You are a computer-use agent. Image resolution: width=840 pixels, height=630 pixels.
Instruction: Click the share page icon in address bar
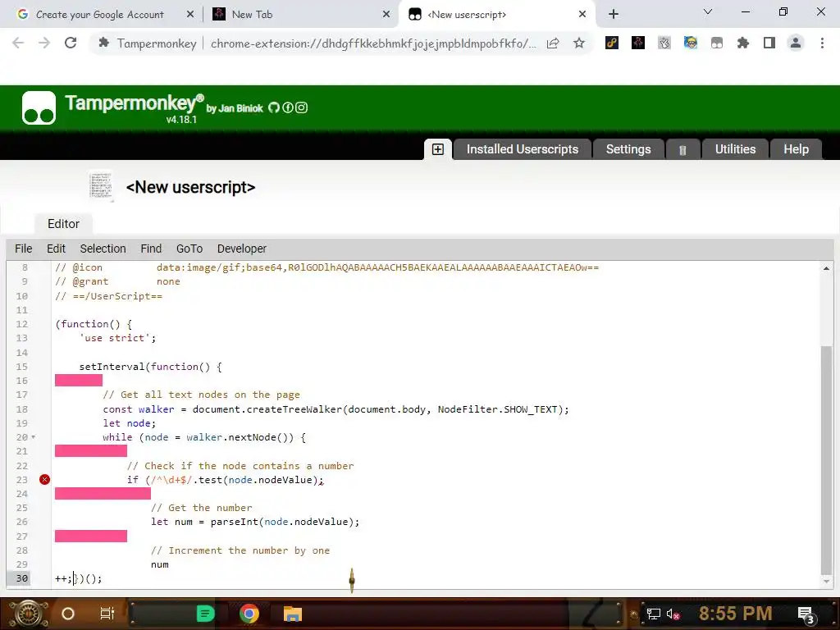point(553,43)
